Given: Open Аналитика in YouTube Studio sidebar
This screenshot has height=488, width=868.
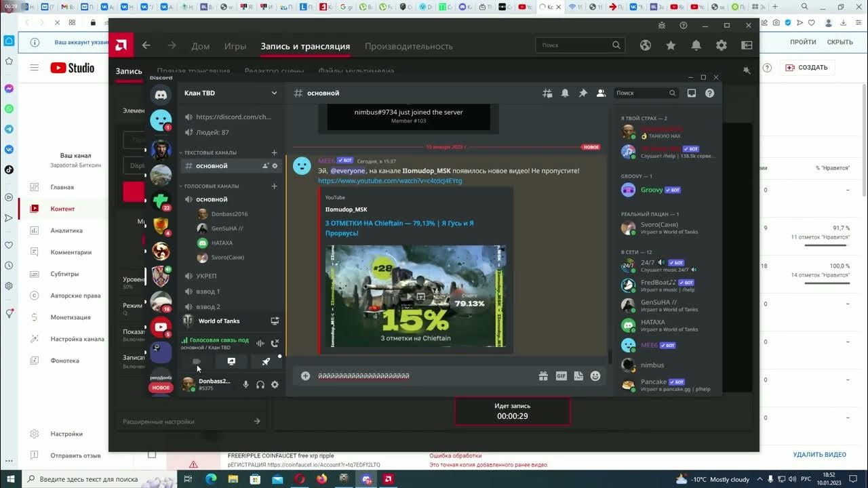Looking at the screenshot, I should click(x=66, y=230).
